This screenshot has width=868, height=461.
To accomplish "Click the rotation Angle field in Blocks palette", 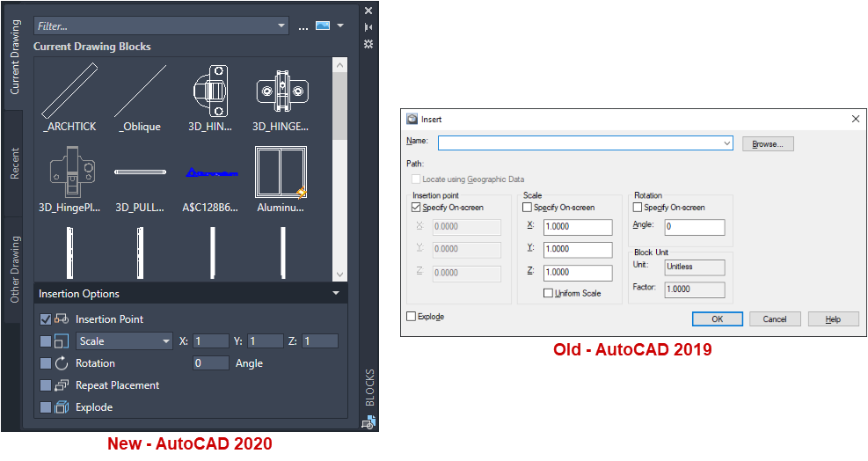I will pyautogui.click(x=211, y=363).
